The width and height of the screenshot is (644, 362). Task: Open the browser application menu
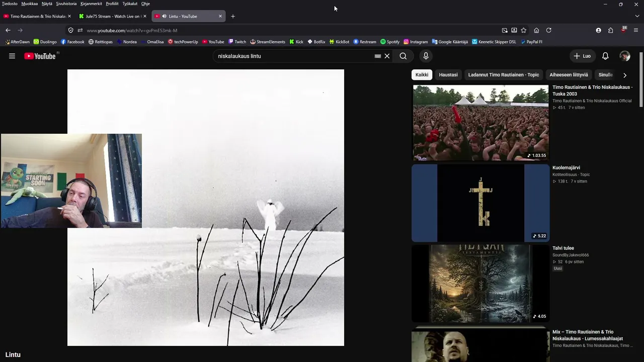pyautogui.click(x=636, y=30)
